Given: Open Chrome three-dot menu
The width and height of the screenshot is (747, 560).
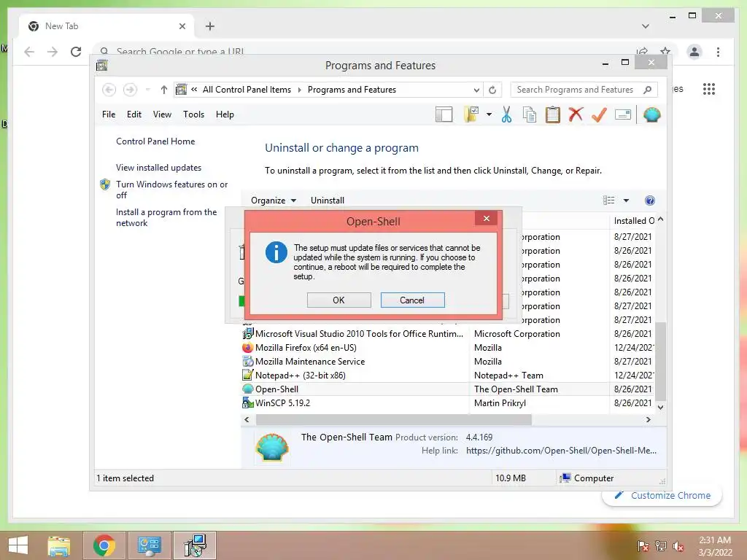Looking at the screenshot, I should (x=718, y=52).
